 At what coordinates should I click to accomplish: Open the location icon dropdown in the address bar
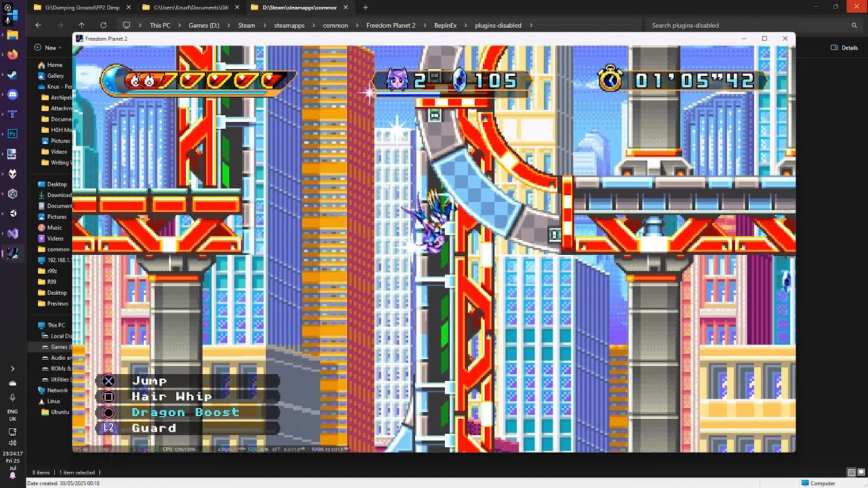(126, 25)
